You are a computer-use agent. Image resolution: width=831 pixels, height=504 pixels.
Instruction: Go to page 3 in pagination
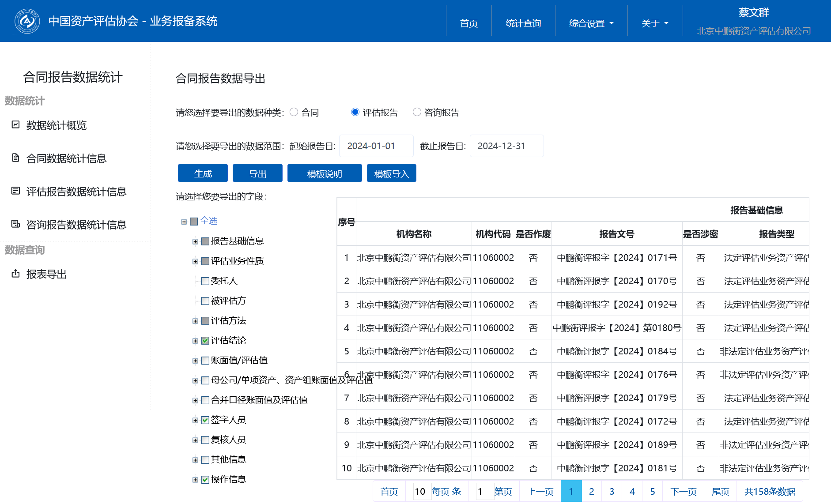pos(612,491)
